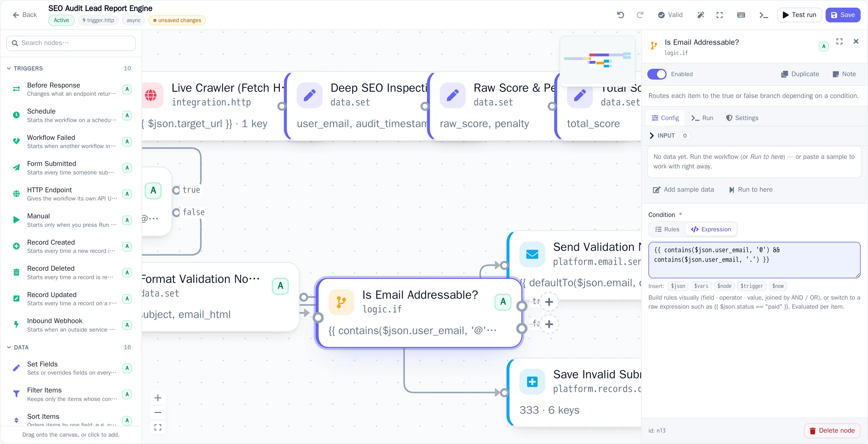
Task: Expand the node panel to full size
Action: (x=839, y=41)
